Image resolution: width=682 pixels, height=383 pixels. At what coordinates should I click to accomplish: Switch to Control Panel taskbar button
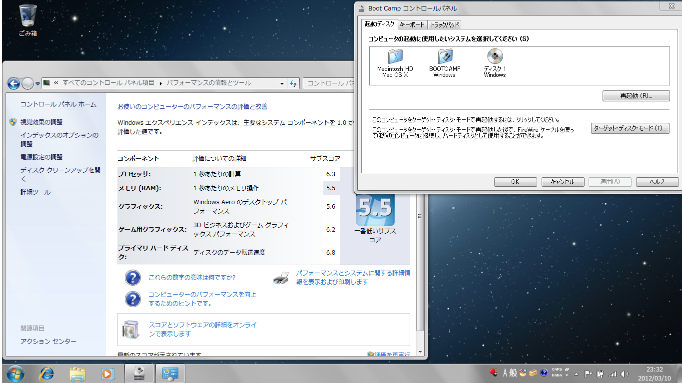click(x=170, y=374)
